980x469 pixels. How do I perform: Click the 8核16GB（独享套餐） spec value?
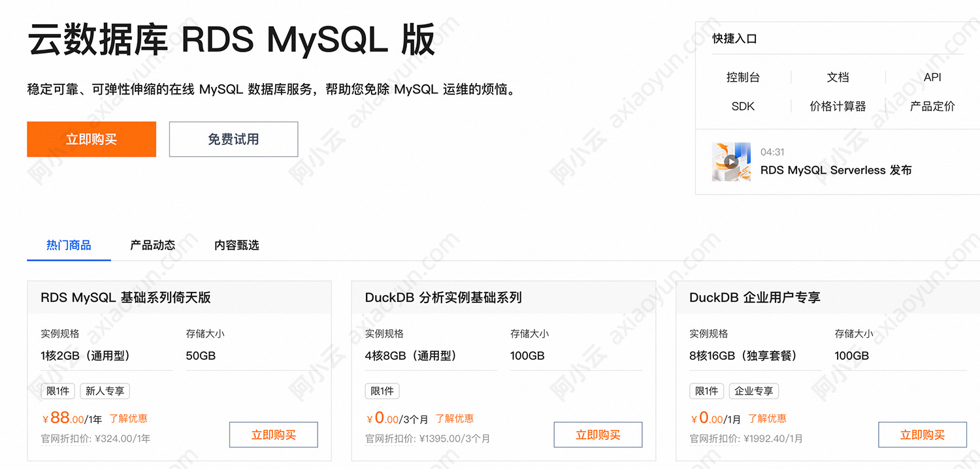pyautogui.click(x=747, y=355)
